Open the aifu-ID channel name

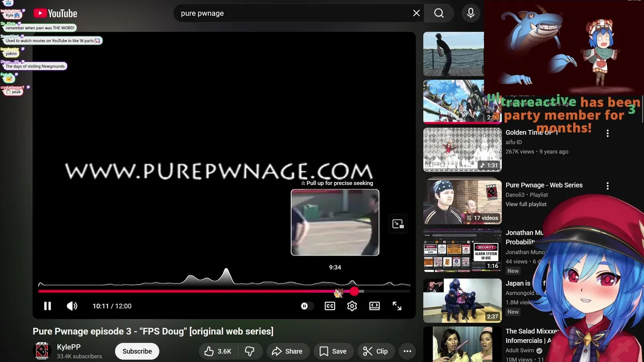tap(514, 142)
